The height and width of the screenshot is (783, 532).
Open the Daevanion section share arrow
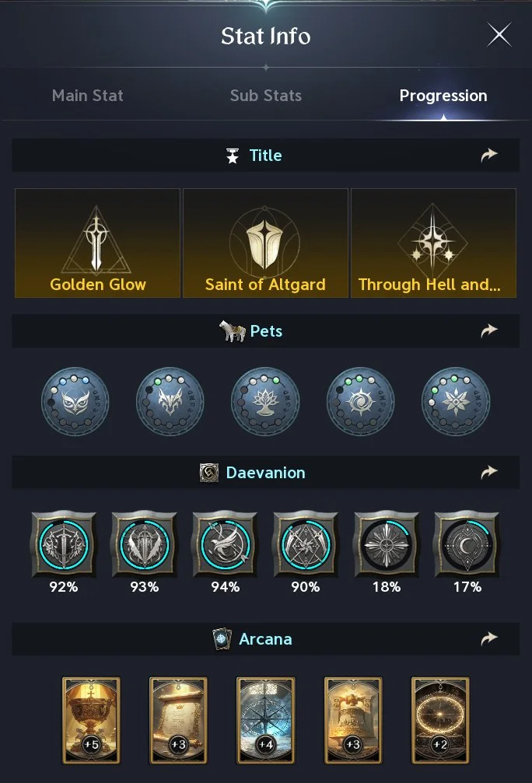click(488, 472)
